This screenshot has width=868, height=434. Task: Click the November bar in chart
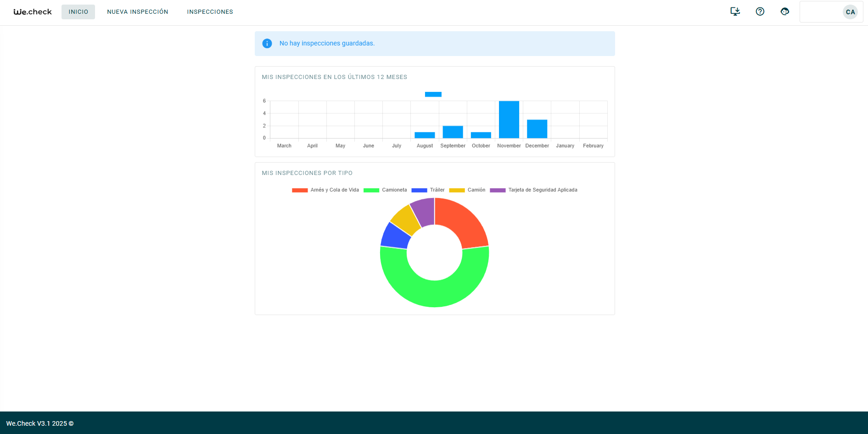point(509,119)
